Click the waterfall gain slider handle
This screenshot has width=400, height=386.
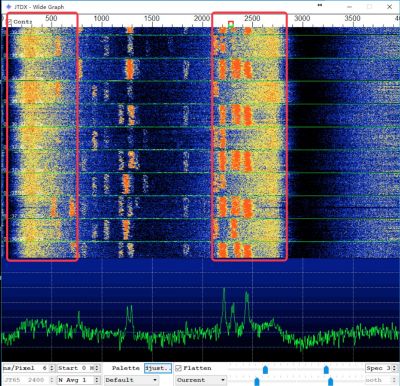pyautogui.click(x=265, y=369)
